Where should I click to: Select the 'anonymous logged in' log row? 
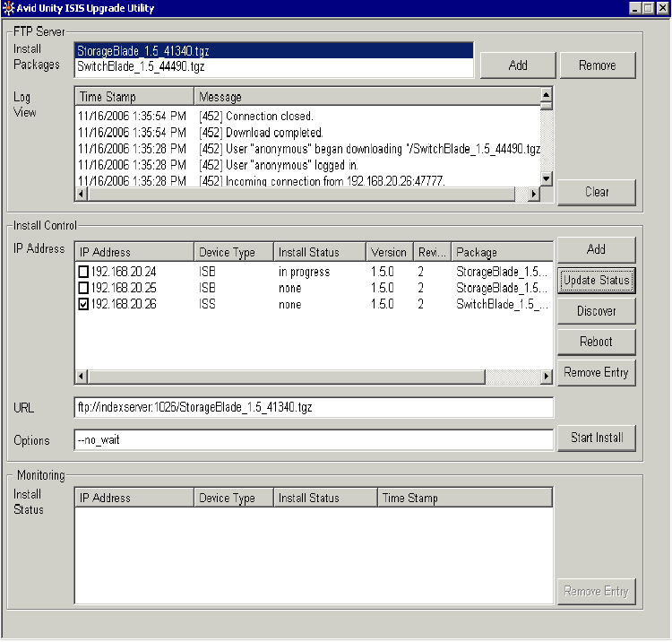[x=307, y=165]
